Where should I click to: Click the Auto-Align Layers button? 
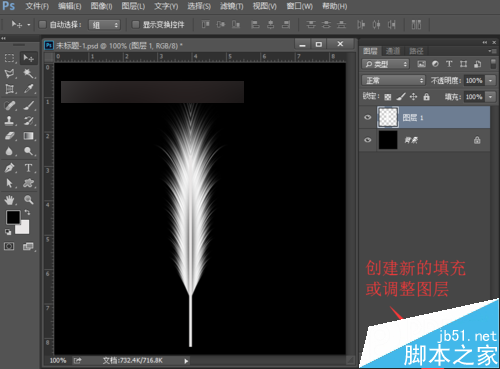pos(416,24)
